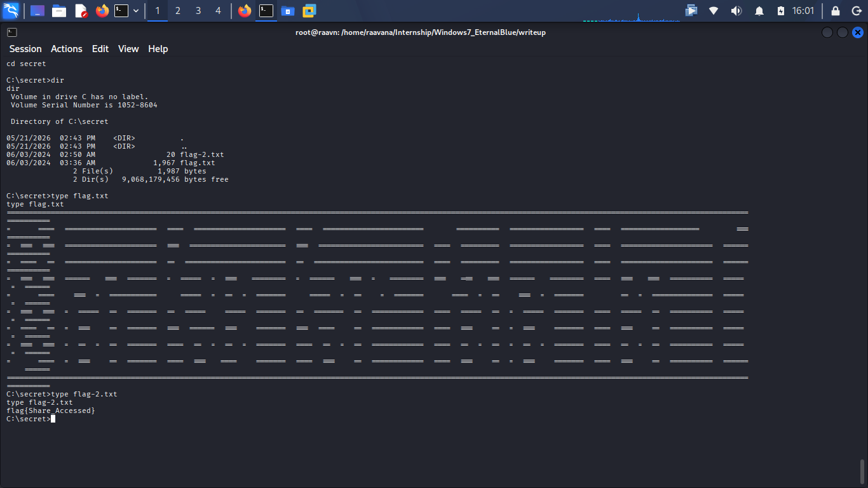The width and height of the screenshot is (868, 488).
Task: Click the '1,967 flag.txt' directory listing line
Action: [x=111, y=163]
